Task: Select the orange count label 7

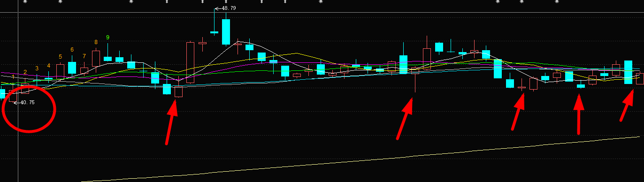Action: (84, 56)
